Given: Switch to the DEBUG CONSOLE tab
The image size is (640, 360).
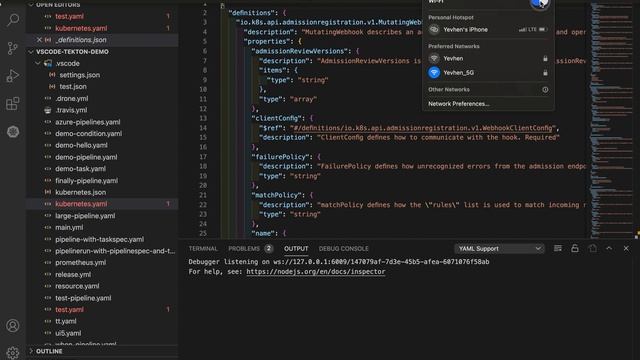Looking at the screenshot, I should coord(343,248).
